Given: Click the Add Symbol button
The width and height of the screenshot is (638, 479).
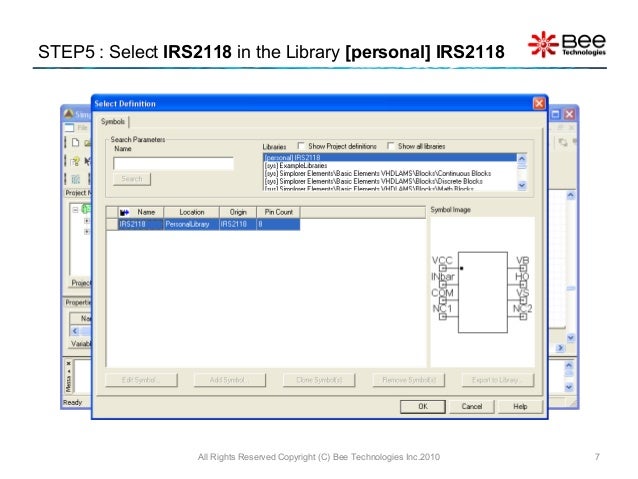Looking at the screenshot, I should (230, 380).
